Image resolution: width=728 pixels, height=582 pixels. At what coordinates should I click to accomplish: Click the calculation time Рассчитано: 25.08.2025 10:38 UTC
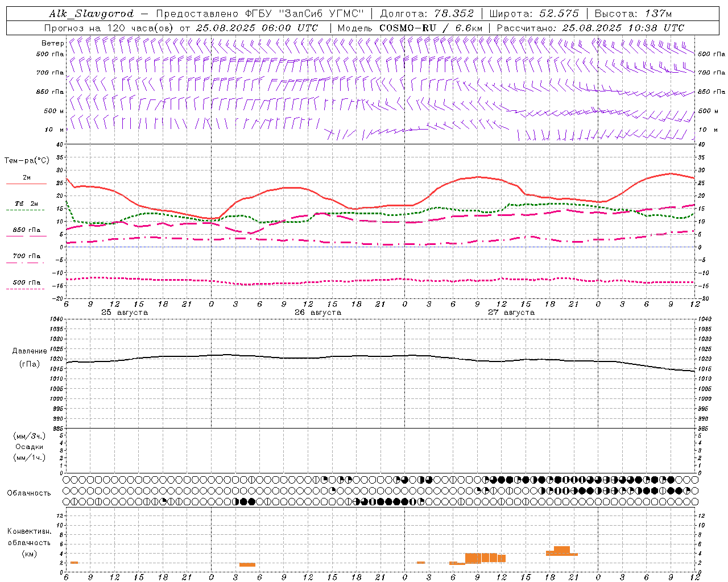[590, 28]
